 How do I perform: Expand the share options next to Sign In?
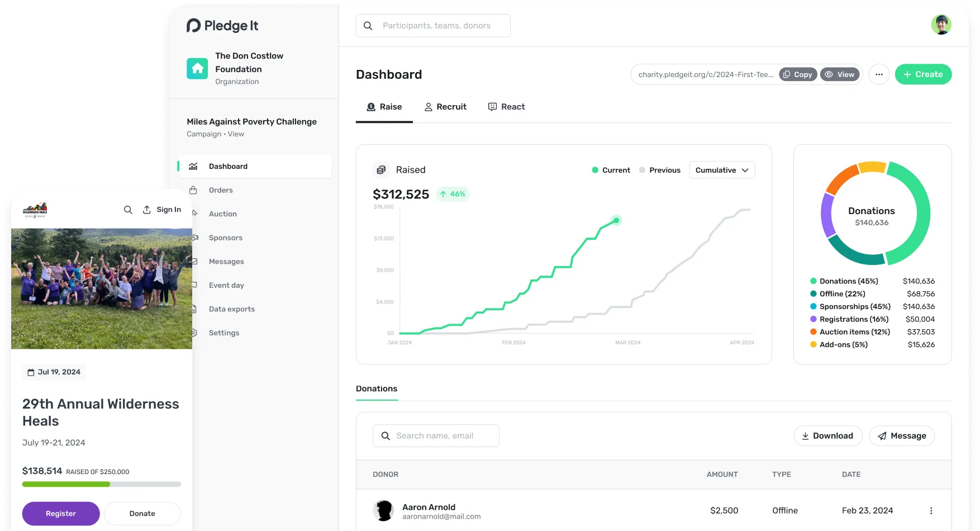click(146, 209)
